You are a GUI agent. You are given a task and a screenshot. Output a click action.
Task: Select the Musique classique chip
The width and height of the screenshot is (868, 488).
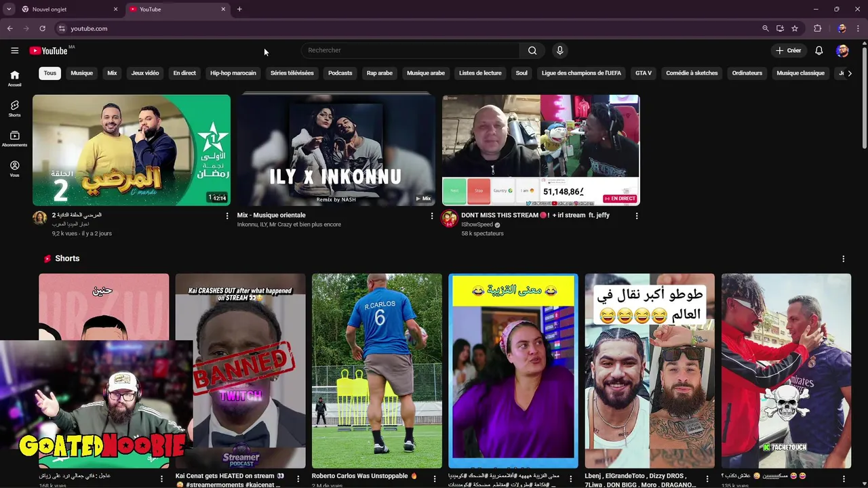(801, 73)
